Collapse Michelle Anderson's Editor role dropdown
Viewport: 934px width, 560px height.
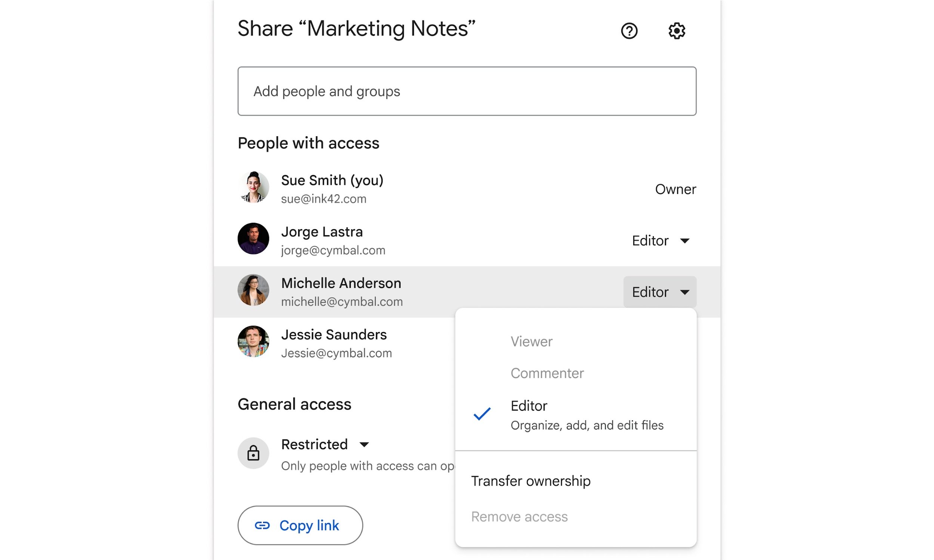660,292
